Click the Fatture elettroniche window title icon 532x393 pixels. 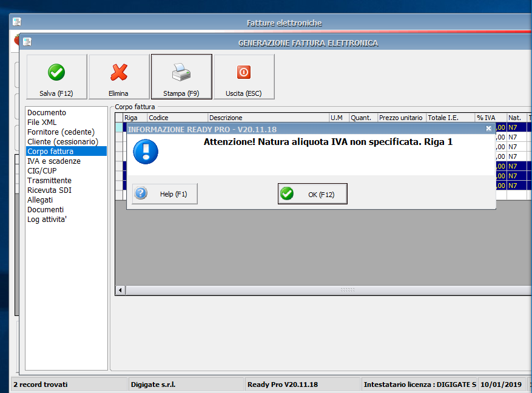tap(17, 22)
